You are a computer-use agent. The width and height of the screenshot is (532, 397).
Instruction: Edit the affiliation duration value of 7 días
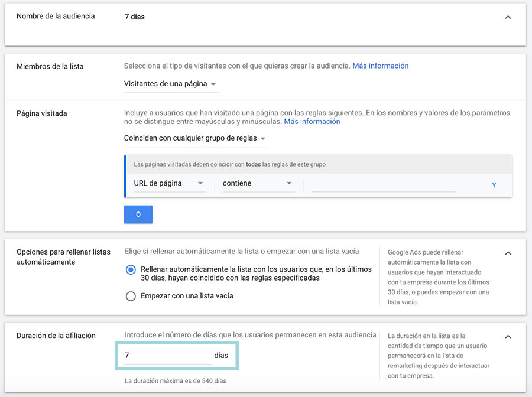coord(166,356)
